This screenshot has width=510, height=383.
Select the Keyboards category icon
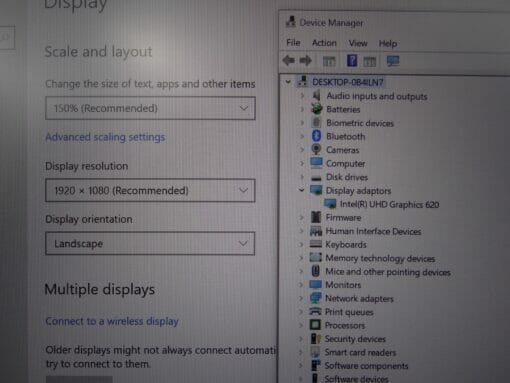316,244
